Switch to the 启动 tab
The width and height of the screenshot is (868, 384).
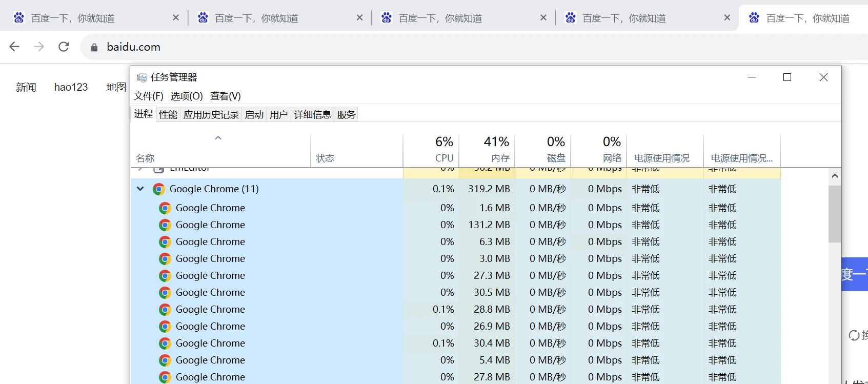tap(254, 115)
